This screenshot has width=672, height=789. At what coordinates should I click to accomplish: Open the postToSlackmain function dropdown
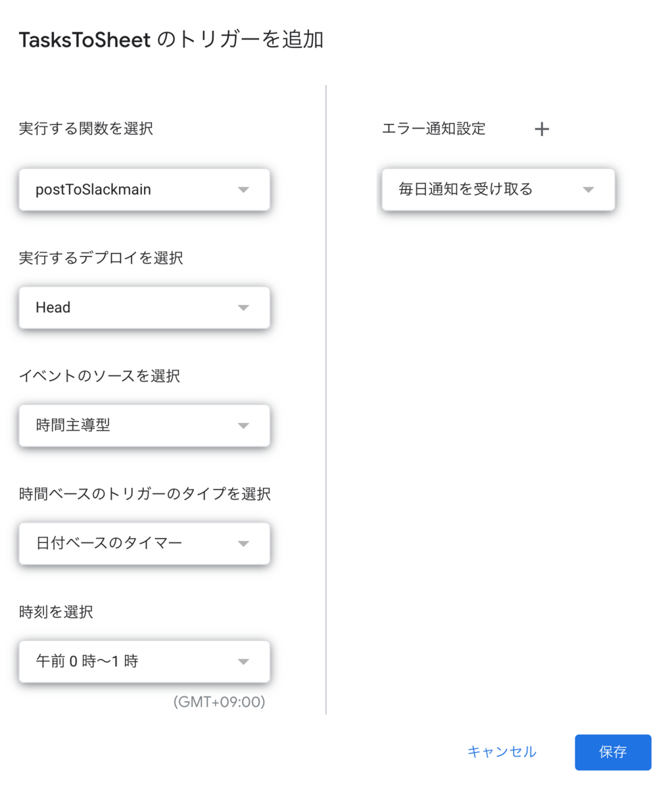145,190
